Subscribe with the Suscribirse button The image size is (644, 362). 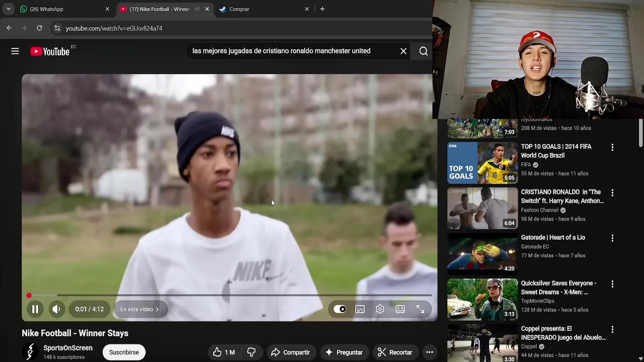tap(124, 352)
